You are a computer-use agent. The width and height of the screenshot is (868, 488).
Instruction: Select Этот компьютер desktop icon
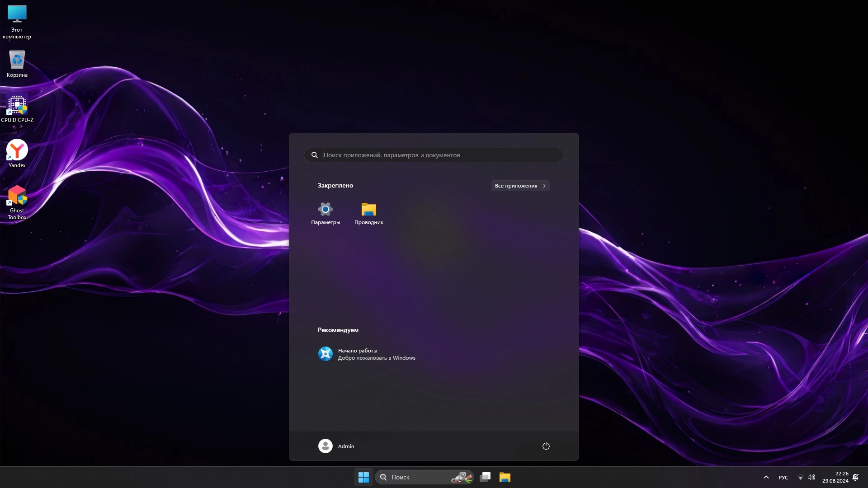point(17,22)
